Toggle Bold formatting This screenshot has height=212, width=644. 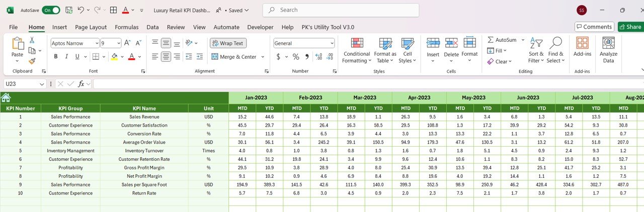(x=55, y=57)
